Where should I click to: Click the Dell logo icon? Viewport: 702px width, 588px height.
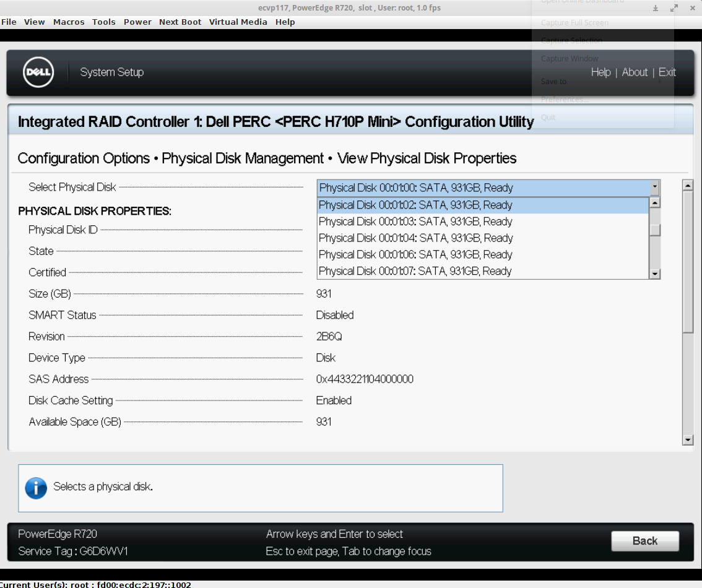coord(38,73)
